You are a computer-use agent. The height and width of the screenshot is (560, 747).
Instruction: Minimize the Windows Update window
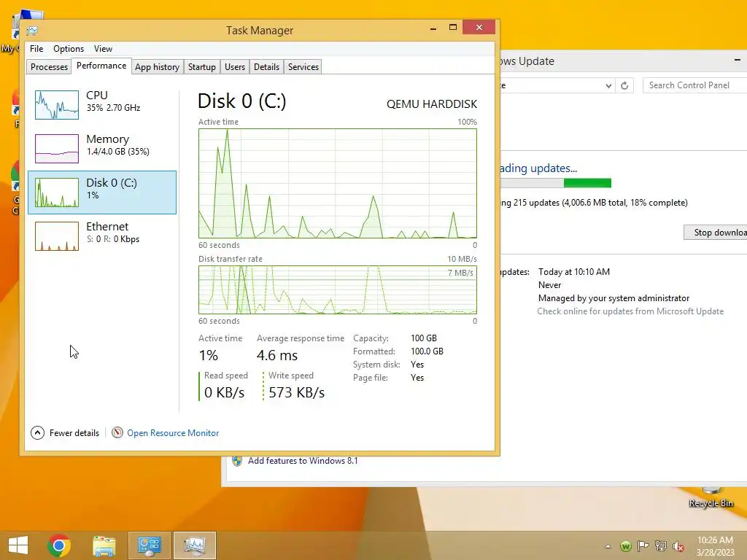738,61
